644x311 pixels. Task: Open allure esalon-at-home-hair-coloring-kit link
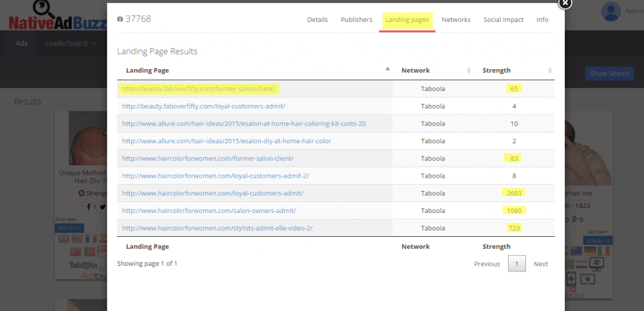tap(244, 124)
